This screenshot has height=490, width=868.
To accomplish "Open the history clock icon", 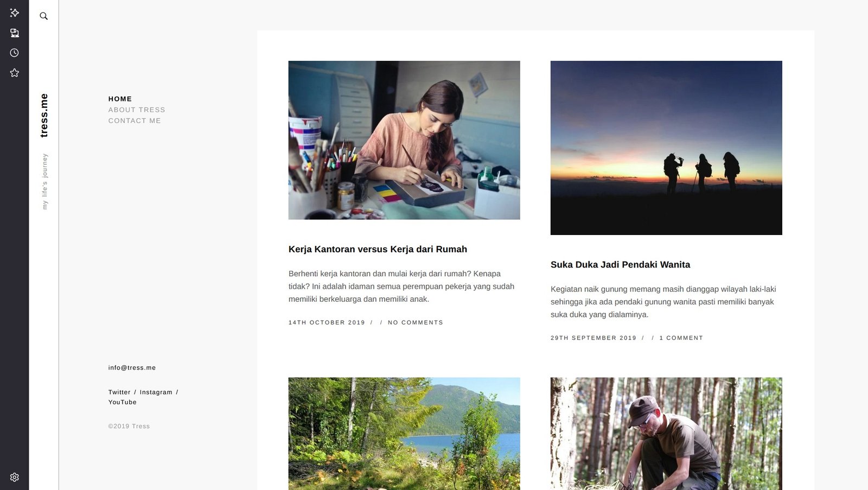I will click(x=15, y=53).
